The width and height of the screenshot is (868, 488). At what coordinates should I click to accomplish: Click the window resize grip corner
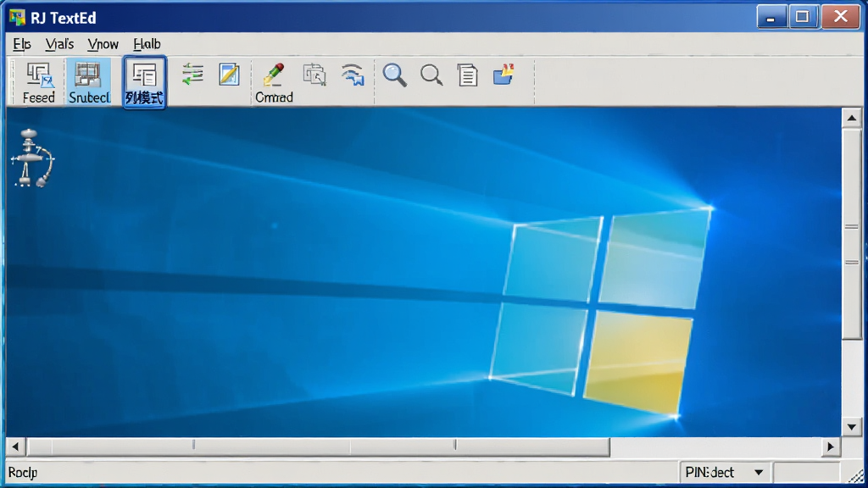point(856,474)
